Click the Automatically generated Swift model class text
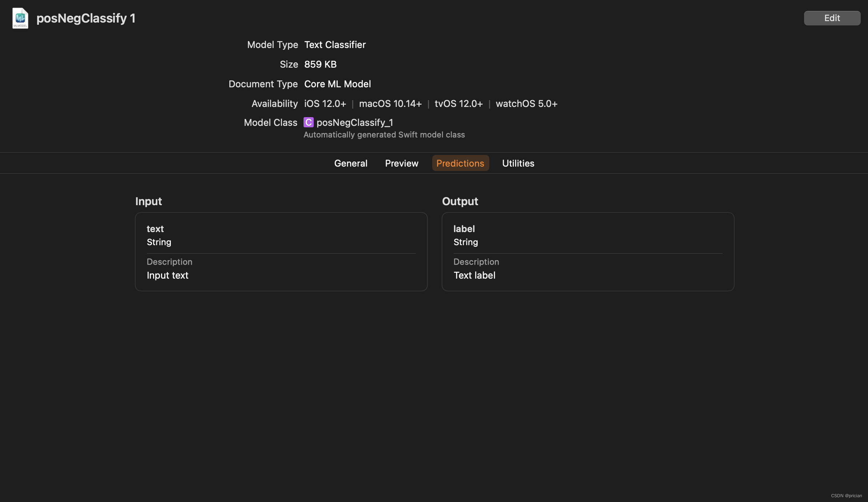The width and height of the screenshot is (868, 502). coord(384,135)
